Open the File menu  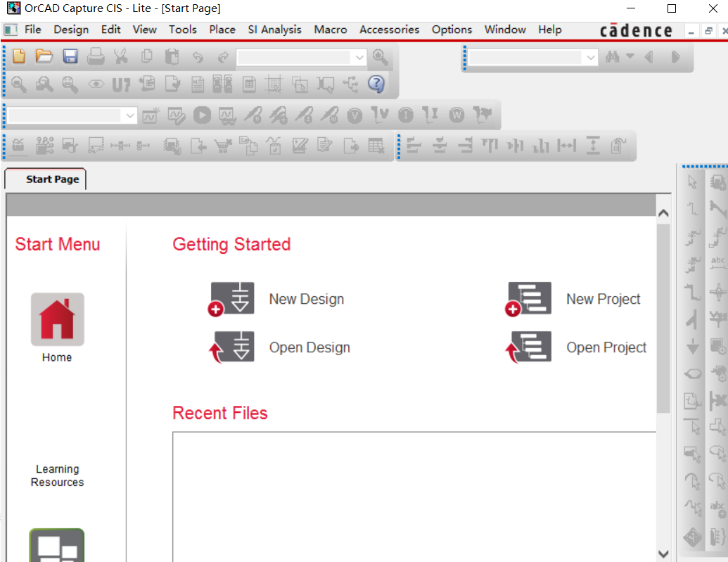click(x=33, y=30)
